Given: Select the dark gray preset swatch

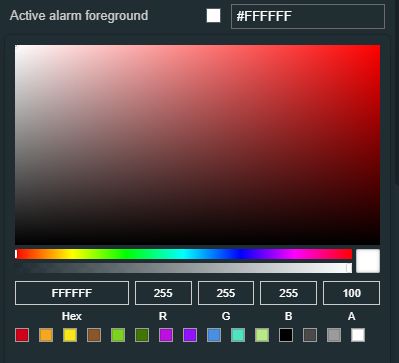Looking at the screenshot, I should [x=310, y=335].
